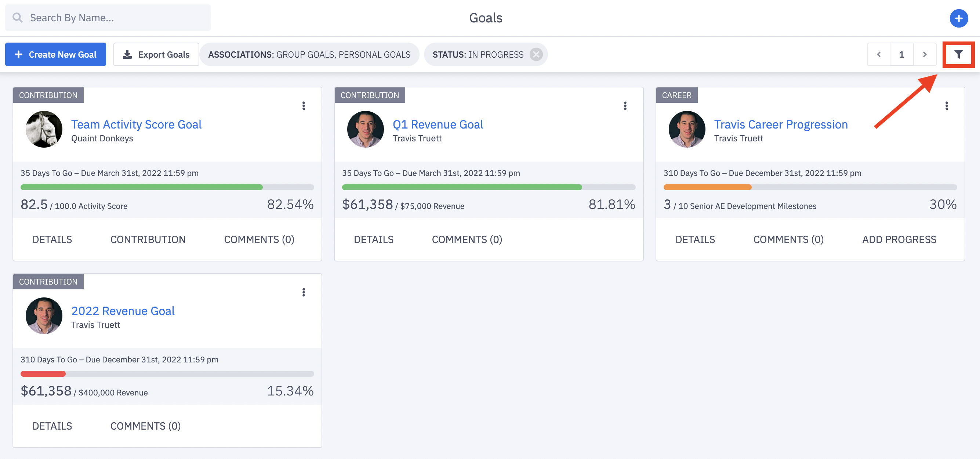This screenshot has height=459, width=980.
Task: Open Details on Q1 Revenue Goal card
Action: coord(374,239)
